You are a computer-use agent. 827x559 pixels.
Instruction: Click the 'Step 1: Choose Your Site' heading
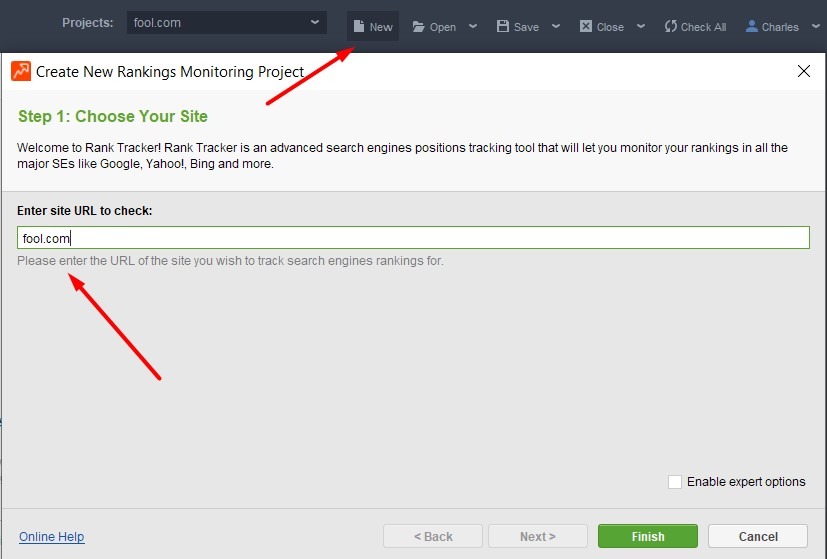[x=113, y=116]
